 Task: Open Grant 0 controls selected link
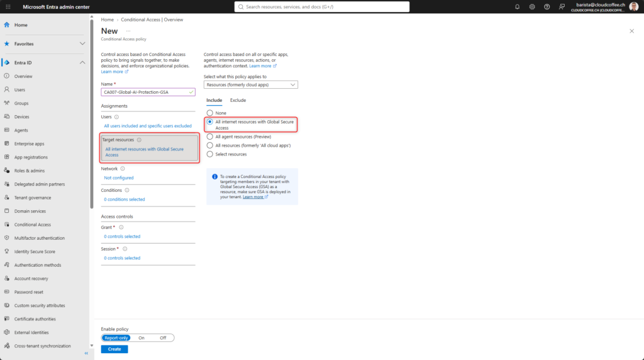click(x=122, y=236)
